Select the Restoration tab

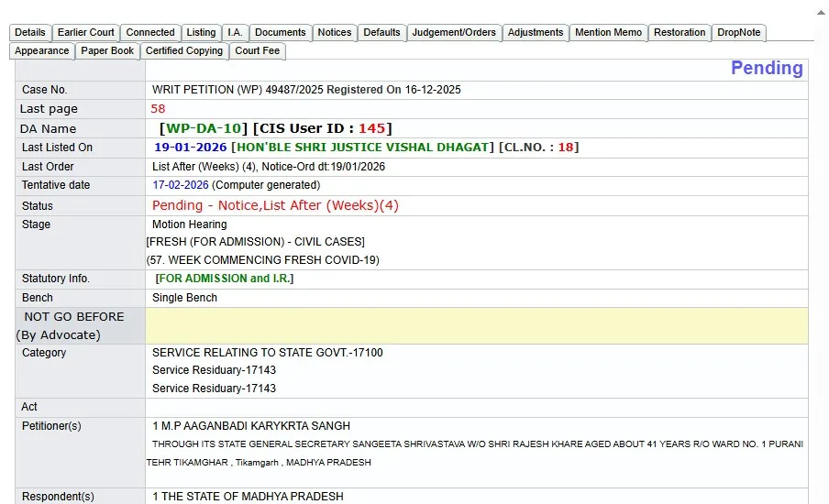coord(680,32)
